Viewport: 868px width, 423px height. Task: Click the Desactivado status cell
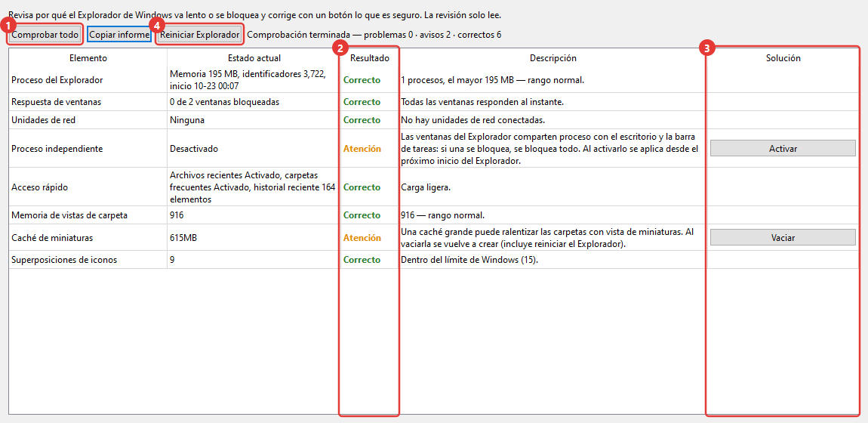tap(254, 148)
